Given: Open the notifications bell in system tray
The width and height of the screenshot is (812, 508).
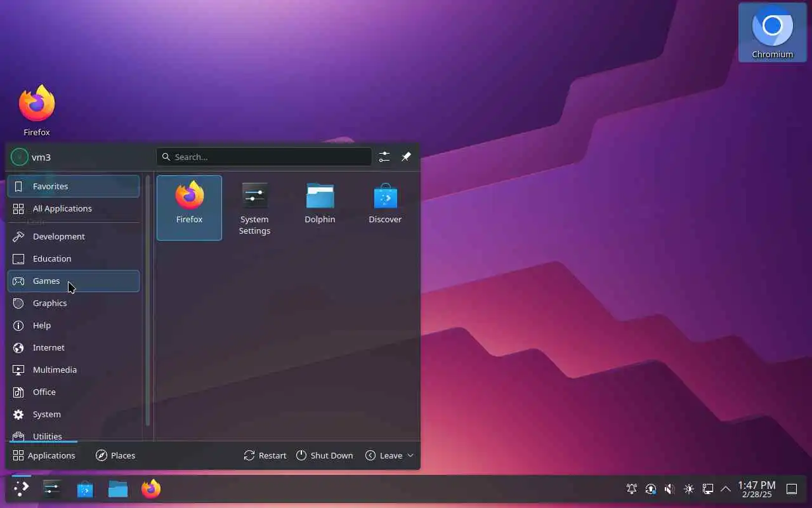Looking at the screenshot, I should [632, 489].
